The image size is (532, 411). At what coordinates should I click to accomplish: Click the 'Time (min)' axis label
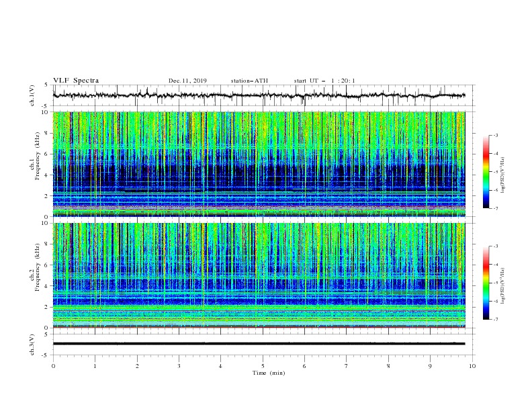269,373
